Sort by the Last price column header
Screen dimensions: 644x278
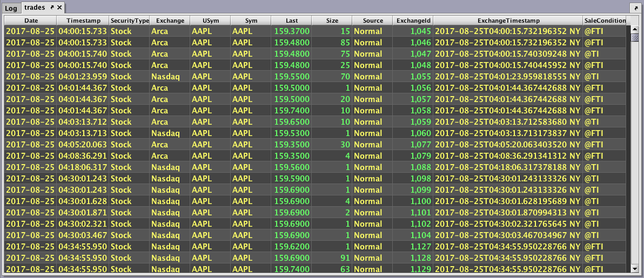(292, 21)
